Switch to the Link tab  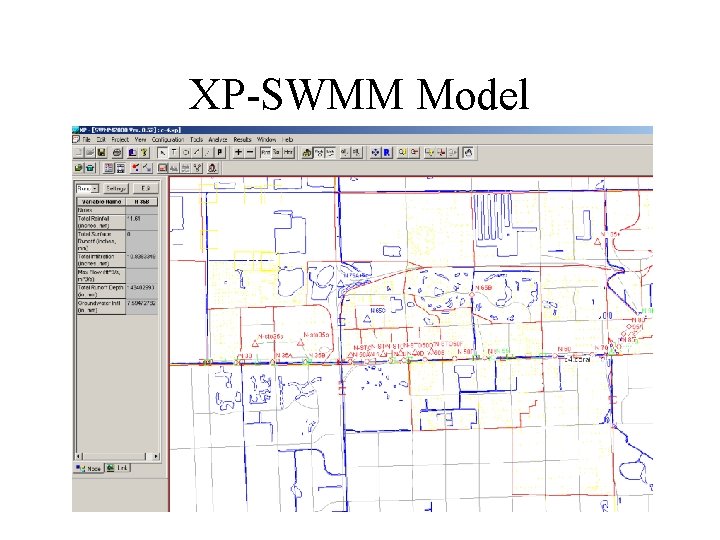tap(118, 468)
